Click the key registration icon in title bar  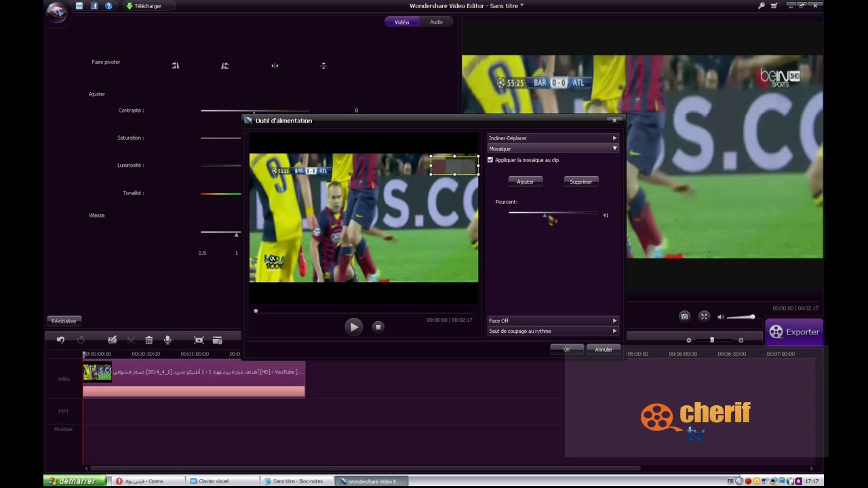(762, 5)
